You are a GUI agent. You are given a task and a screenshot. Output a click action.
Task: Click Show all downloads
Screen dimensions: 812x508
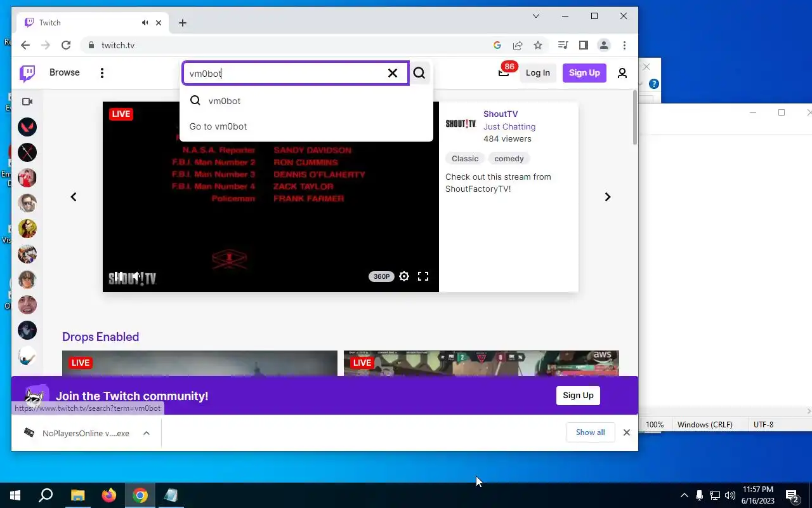pyautogui.click(x=591, y=432)
